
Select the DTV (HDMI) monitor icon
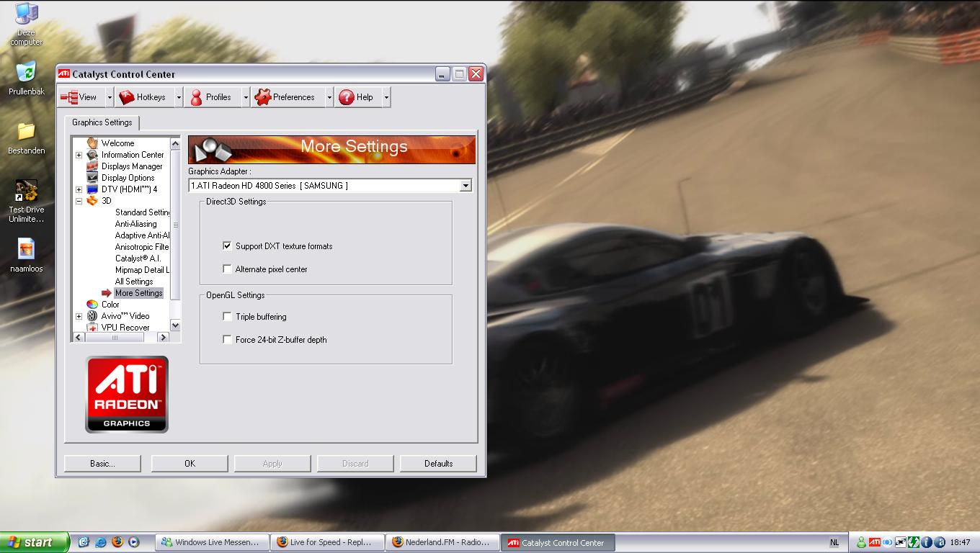point(92,189)
